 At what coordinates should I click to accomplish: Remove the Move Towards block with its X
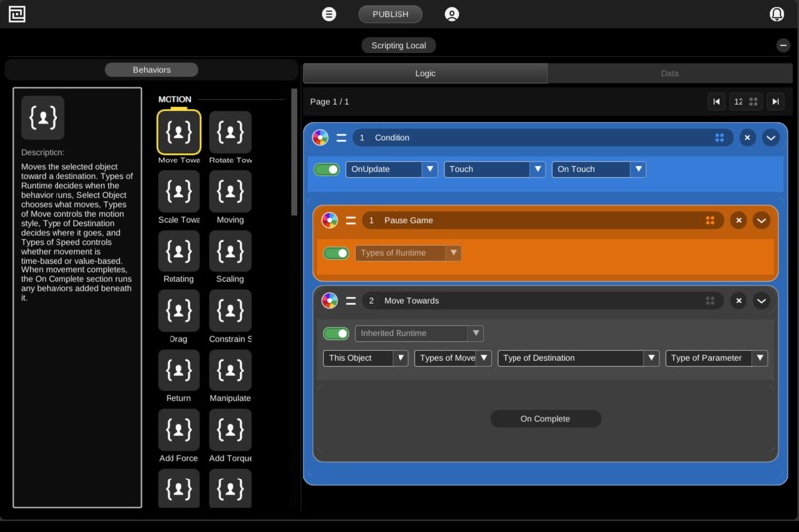[x=739, y=301]
